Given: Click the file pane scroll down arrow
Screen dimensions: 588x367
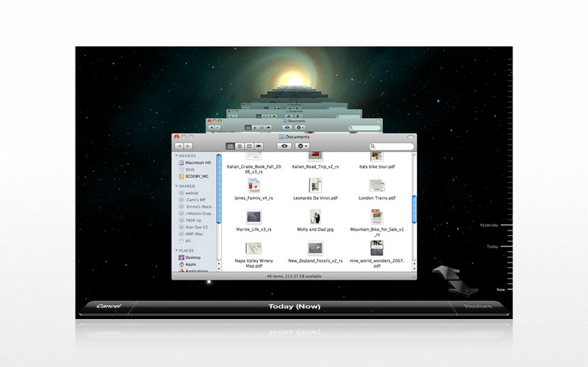Looking at the screenshot, I should pos(414,269).
